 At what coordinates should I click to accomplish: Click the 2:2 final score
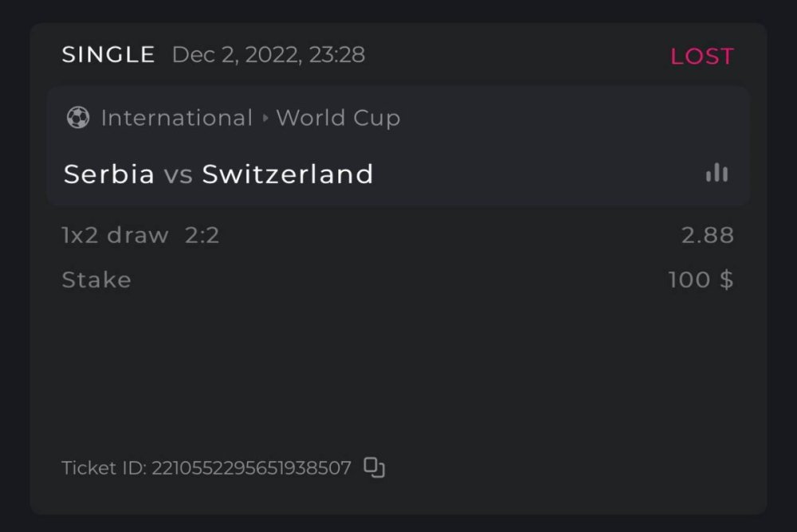pyautogui.click(x=202, y=236)
